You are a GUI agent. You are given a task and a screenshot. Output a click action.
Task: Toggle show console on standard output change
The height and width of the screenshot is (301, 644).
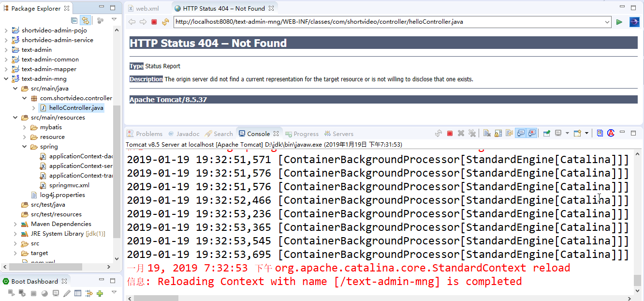pos(521,134)
